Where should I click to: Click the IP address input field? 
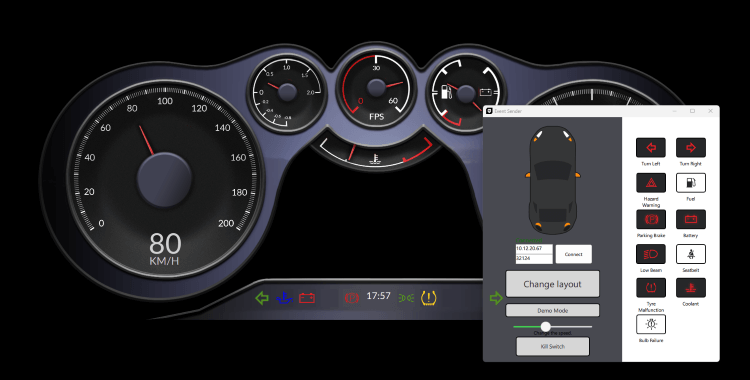(x=534, y=249)
